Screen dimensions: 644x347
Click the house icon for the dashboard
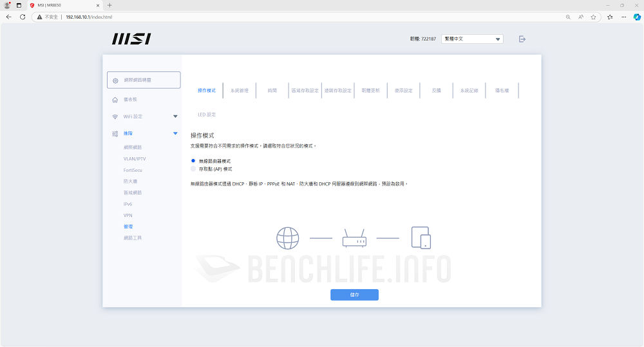pos(115,100)
